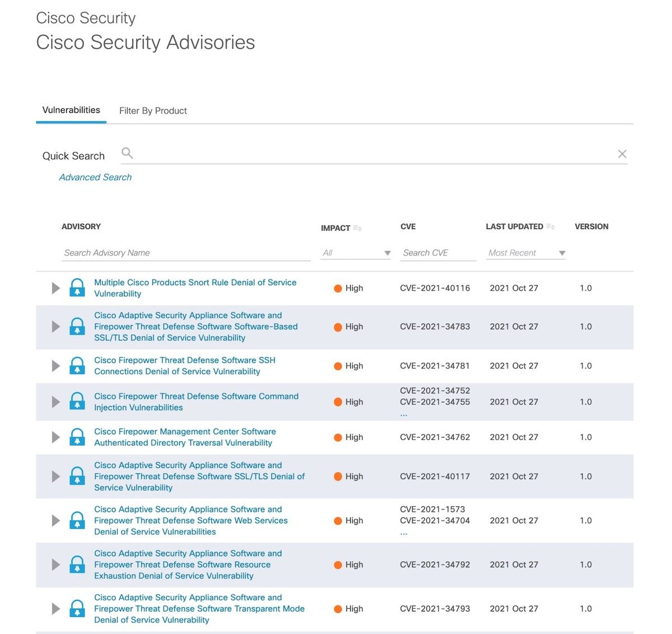Click the CVE-2021-40116 cell
The width and height of the screenshot is (672, 634).
pyautogui.click(x=435, y=288)
